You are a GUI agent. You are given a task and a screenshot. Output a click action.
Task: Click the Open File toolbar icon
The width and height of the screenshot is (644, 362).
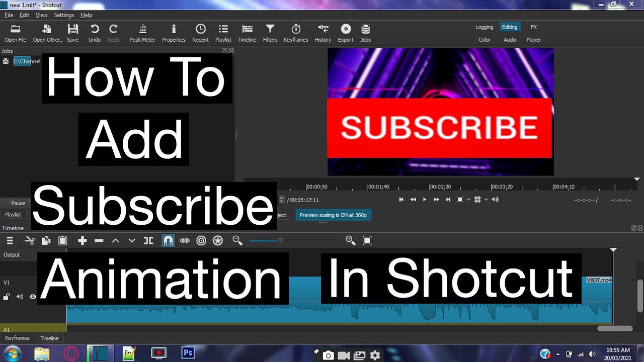click(16, 33)
